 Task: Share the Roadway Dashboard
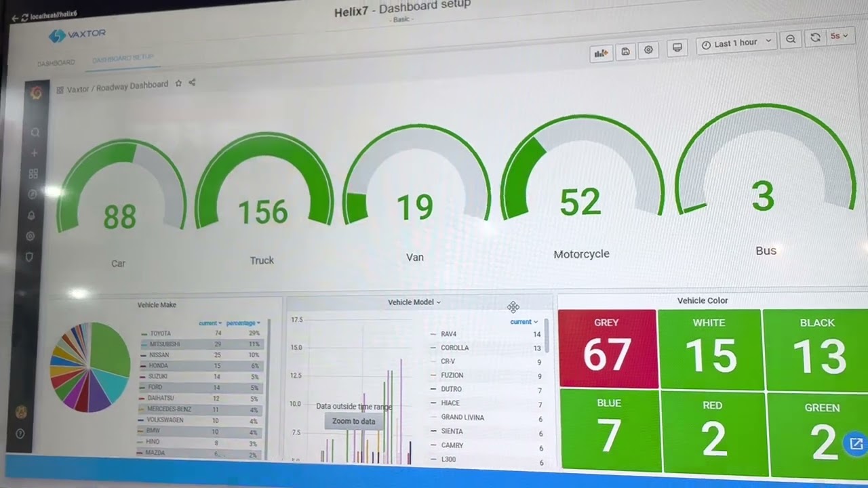192,82
